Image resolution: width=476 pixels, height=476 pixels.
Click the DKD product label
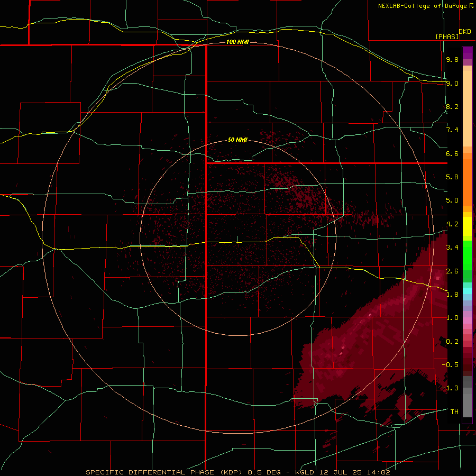click(465, 32)
